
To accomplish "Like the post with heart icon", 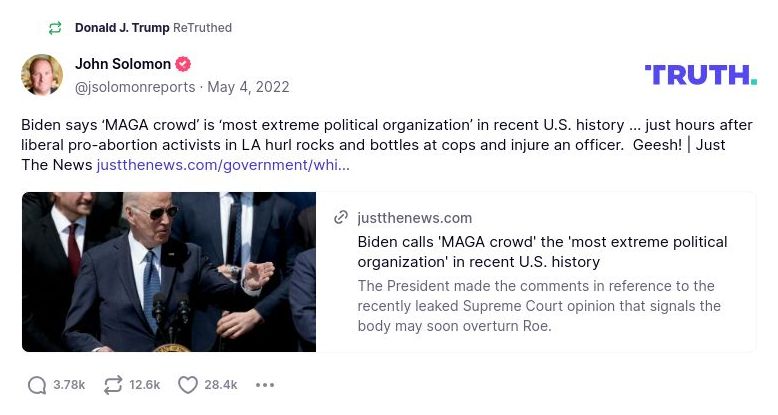I will (x=187, y=385).
